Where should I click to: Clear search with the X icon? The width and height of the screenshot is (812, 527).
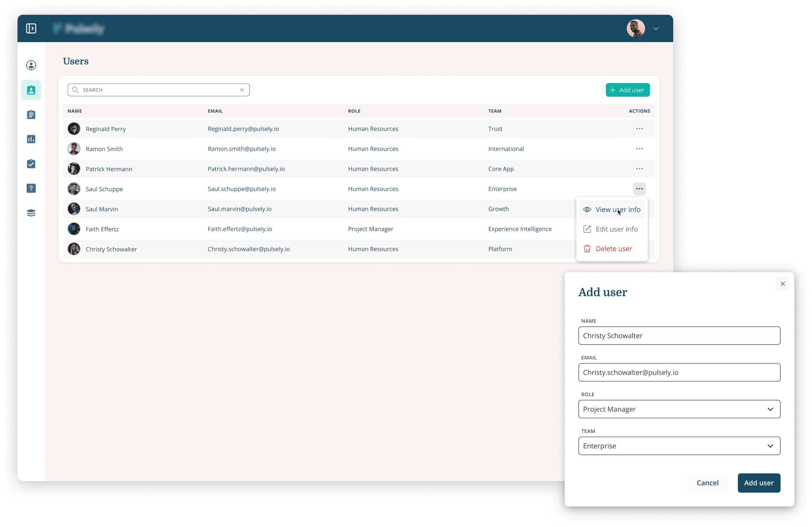tap(242, 90)
